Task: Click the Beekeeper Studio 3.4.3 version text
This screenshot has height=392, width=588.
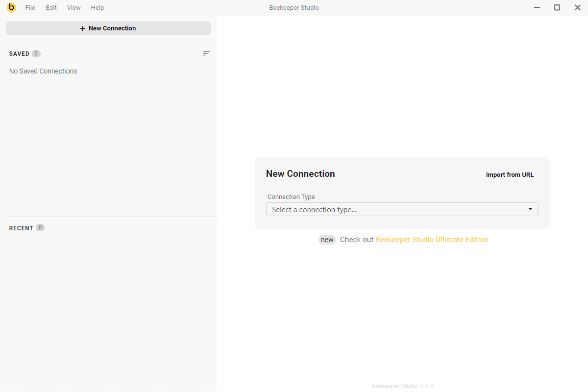Action: pos(402,386)
